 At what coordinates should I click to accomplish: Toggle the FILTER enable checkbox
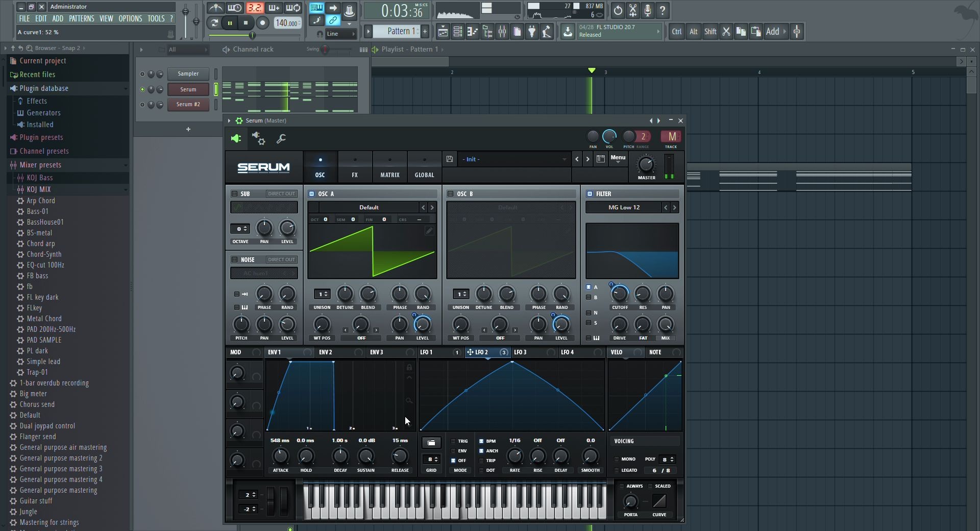590,194
